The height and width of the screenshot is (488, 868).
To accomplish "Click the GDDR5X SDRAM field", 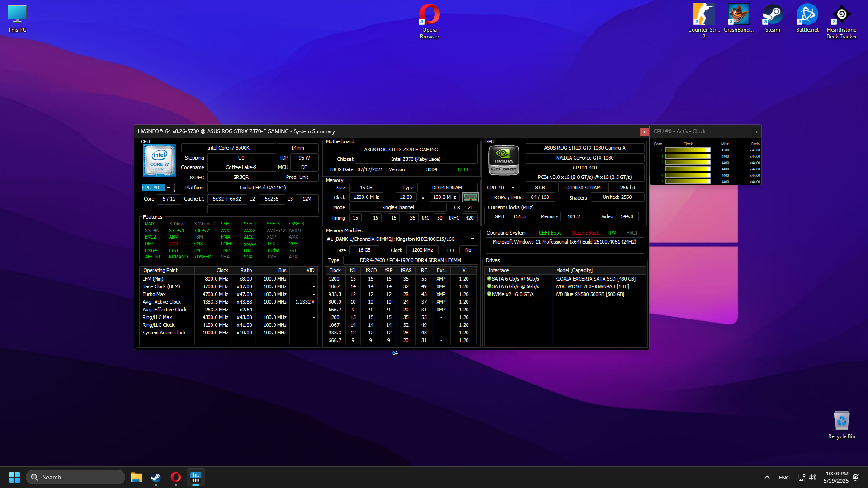I will click(x=583, y=188).
